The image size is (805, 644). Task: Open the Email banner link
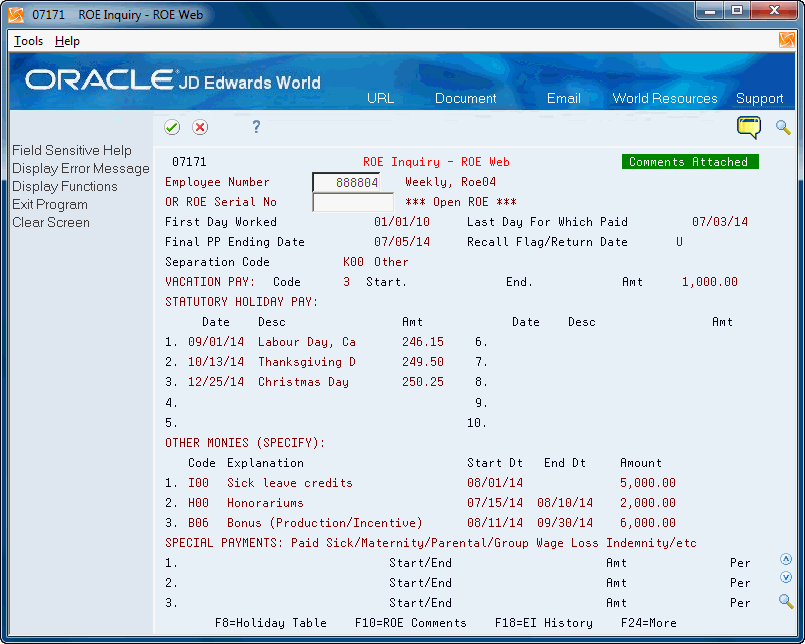click(564, 98)
